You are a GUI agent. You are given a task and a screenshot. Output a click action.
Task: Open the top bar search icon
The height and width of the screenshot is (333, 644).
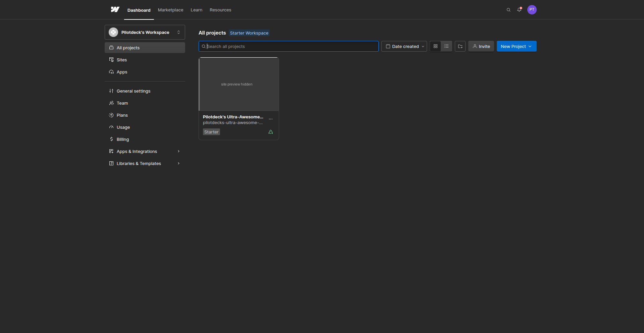coord(508,10)
